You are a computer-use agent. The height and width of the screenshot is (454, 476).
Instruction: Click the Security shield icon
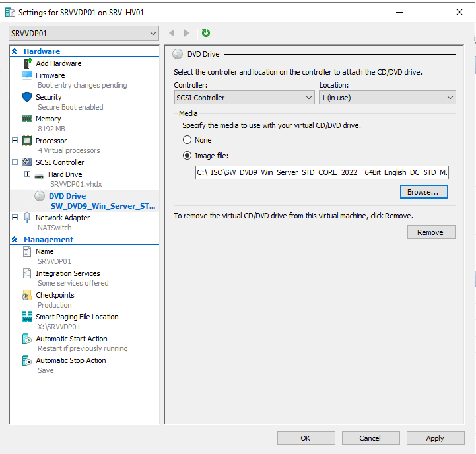pyautogui.click(x=27, y=97)
